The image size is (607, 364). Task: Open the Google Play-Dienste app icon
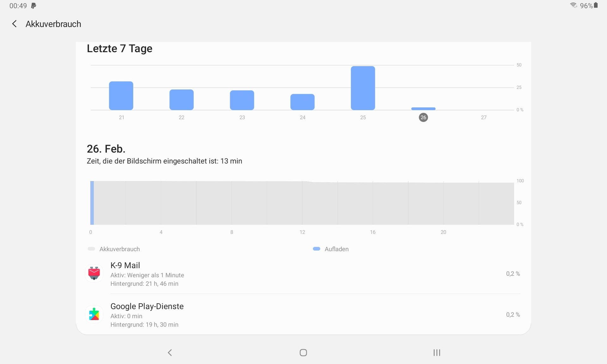(x=94, y=314)
